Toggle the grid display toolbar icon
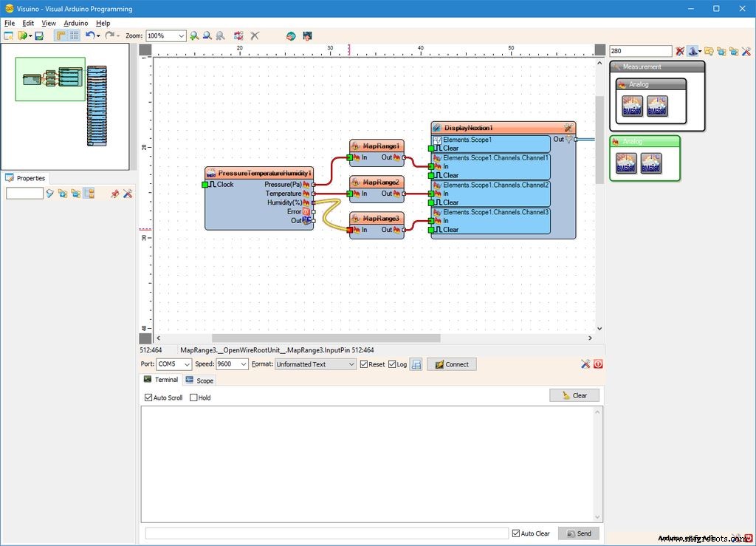756x546 pixels. click(75, 35)
